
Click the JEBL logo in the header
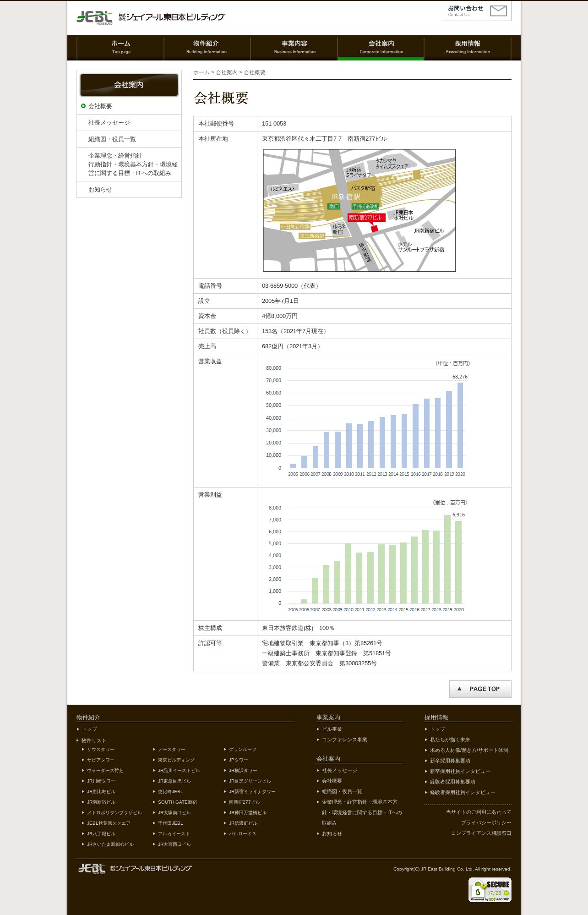point(151,17)
